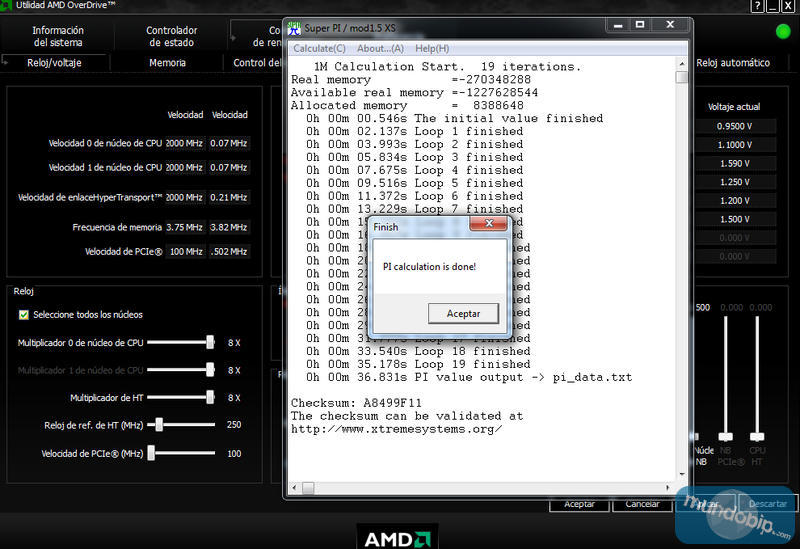Click Velocidad 1 de núcleo de CPU 2000 MHz

(x=184, y=167)
